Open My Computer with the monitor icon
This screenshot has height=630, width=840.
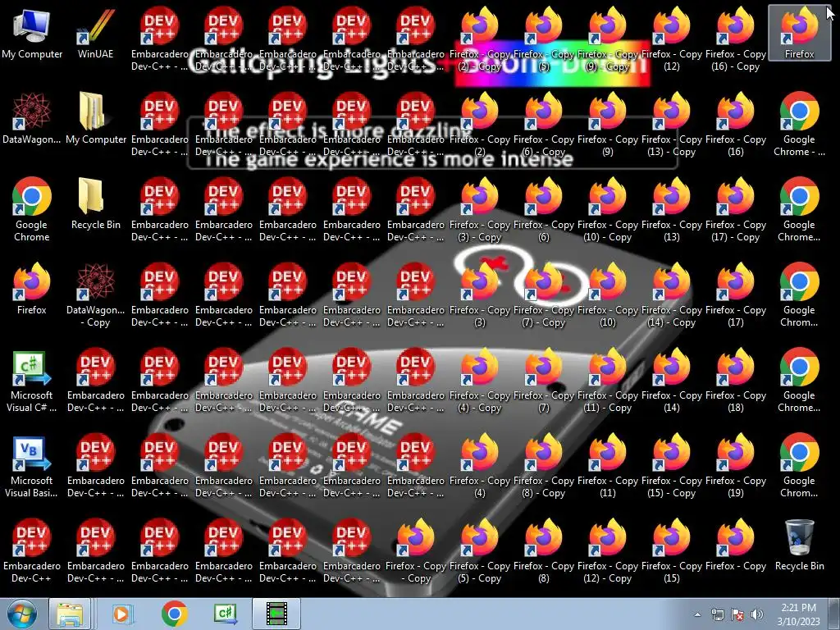coord(32,34)
